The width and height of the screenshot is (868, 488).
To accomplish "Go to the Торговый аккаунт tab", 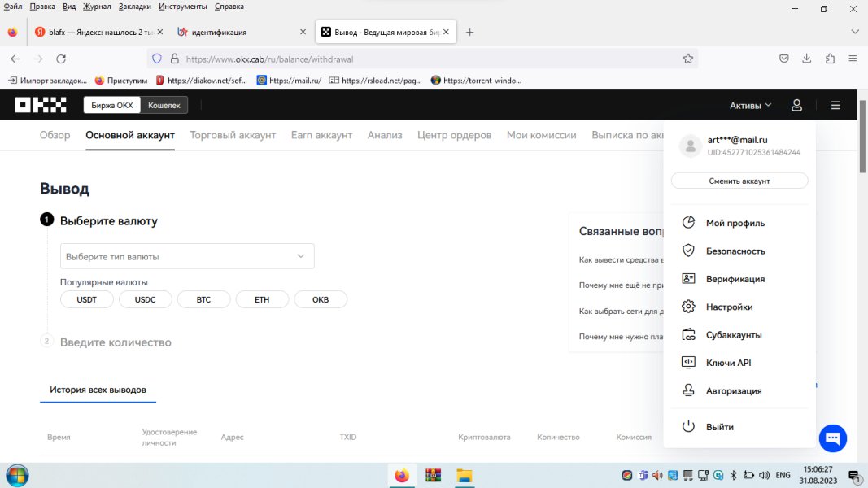I will click(x=233, y=135).
